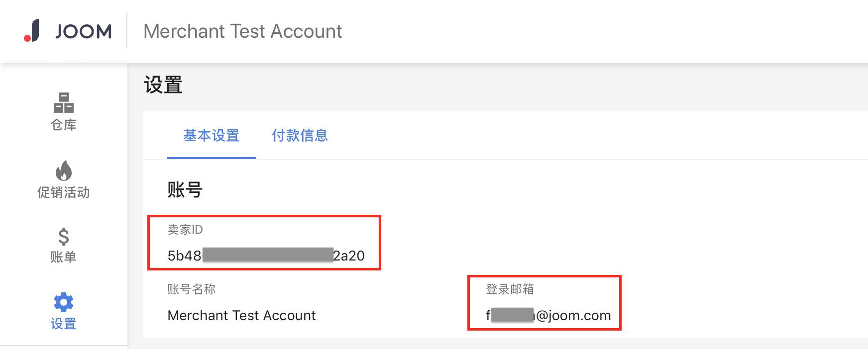Image resolution: width=868 pixels, height=349 pixels.
Task: Click the 设置 page heading
Action: click(x=163, y=85)
